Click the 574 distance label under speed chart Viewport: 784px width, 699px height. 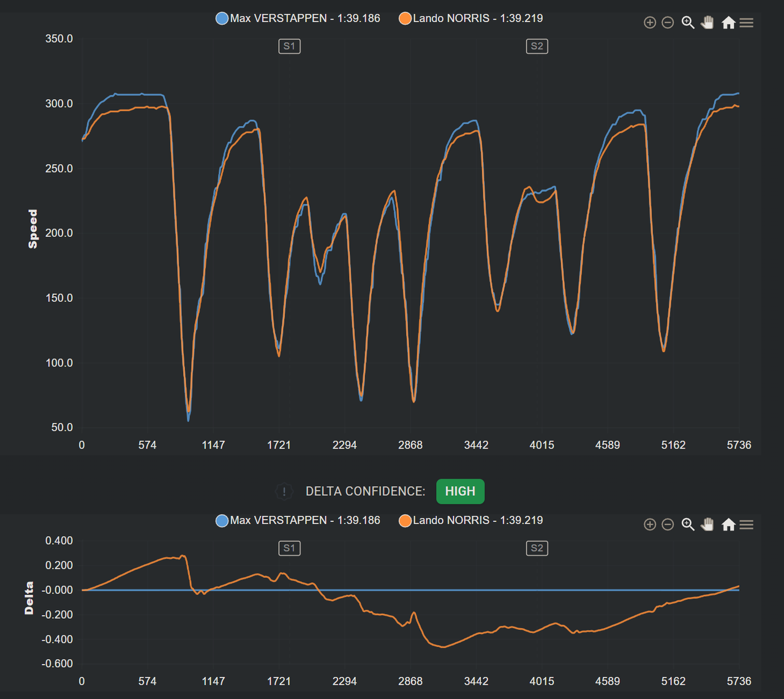(x=148, y=445)
